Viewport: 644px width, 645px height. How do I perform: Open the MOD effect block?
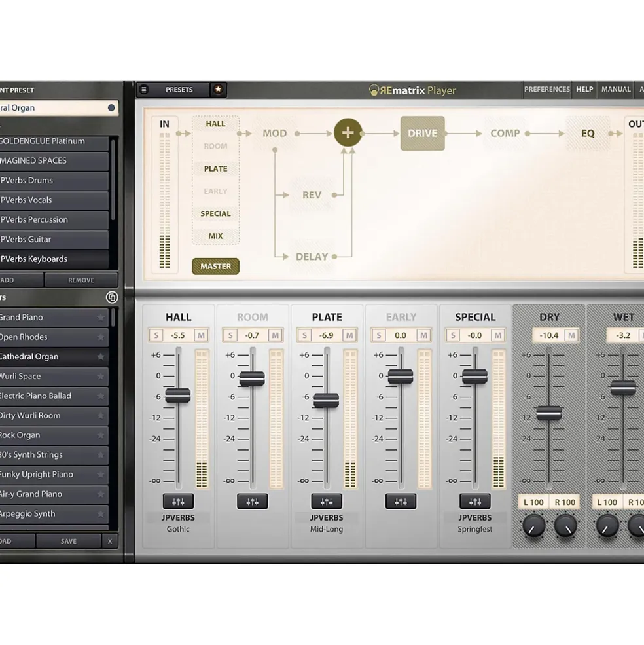pyautogui.click(x=275, y=134)
